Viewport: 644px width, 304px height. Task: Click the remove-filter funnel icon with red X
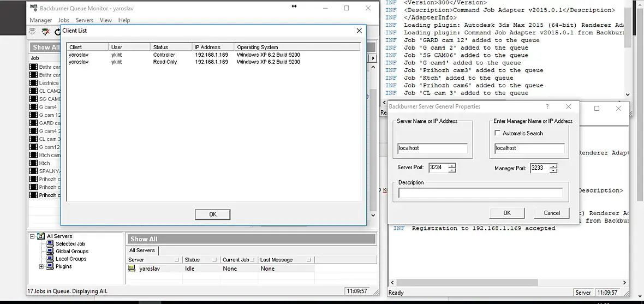pyautogui.click(x=45, y=32)
